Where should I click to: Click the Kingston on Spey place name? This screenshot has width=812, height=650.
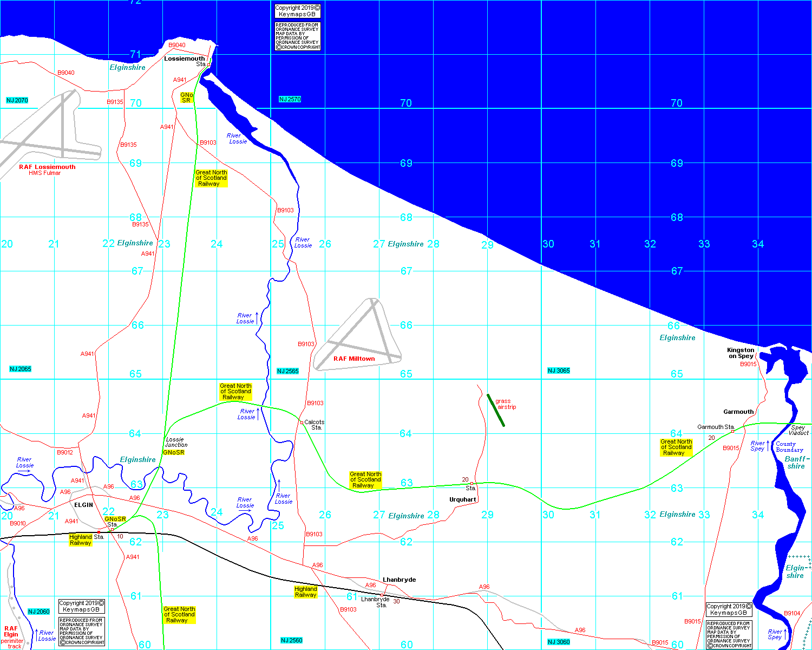tap(741, 353)
